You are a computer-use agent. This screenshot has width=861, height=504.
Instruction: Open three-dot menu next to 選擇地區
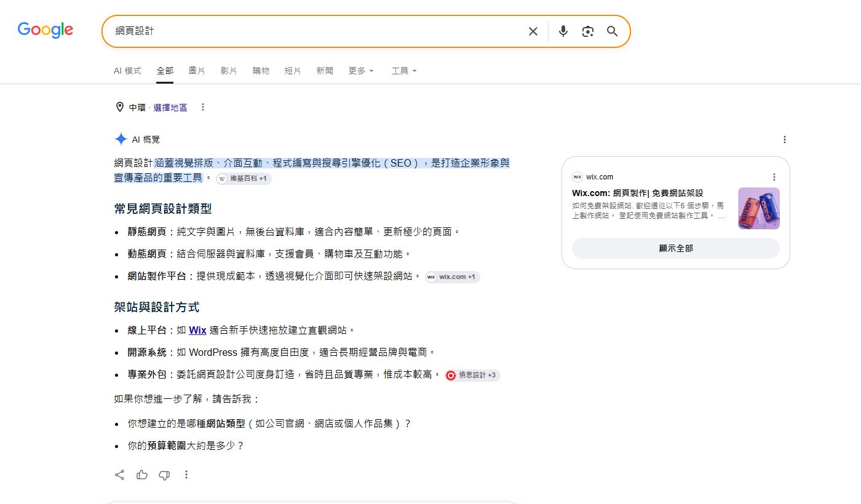coord(203,108)
